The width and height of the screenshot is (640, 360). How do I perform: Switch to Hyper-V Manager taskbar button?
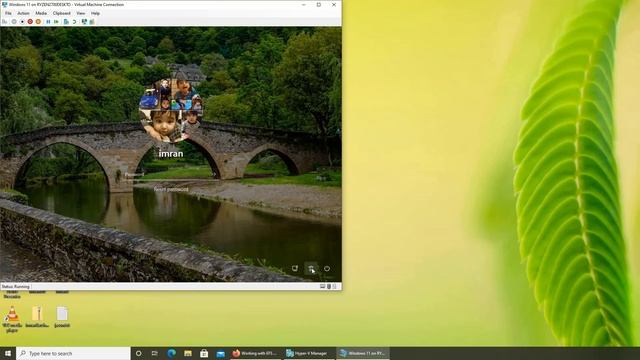(x=309, y=353)
